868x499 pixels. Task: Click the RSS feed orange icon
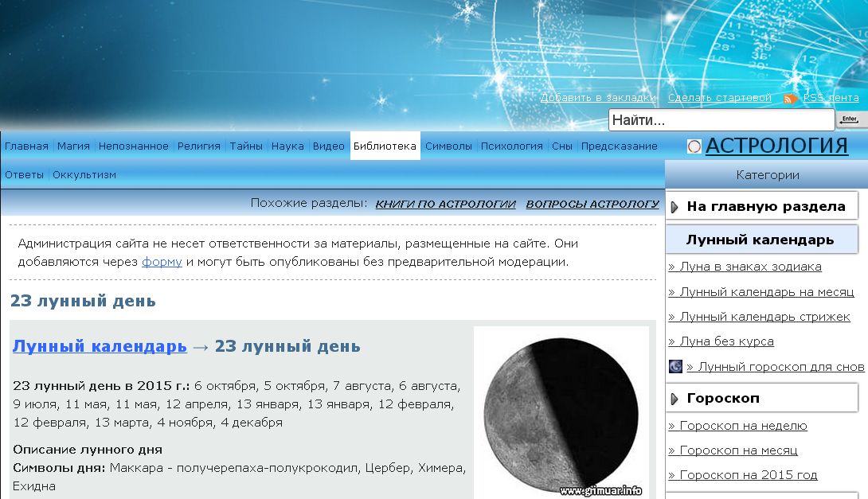click(791, 99)
